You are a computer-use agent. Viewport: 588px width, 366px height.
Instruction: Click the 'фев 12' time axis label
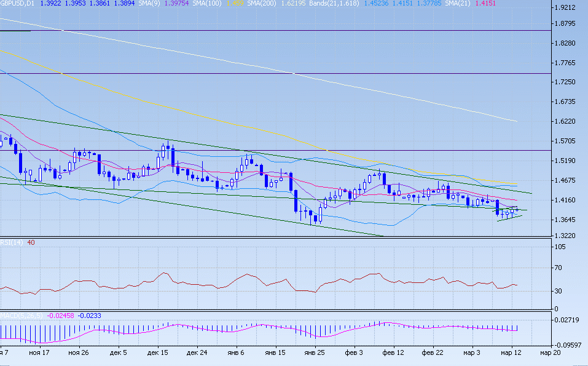point(393,353)
